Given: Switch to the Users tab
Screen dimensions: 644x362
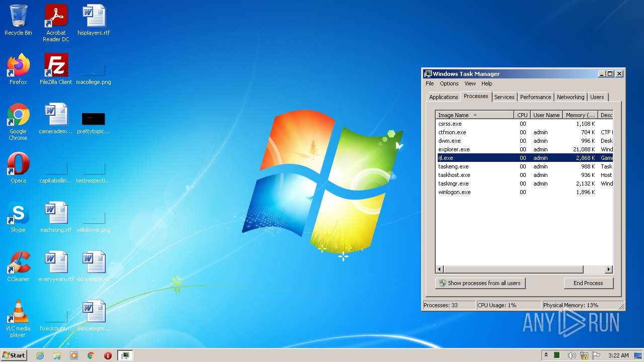Looking at the screenshot, I should pyautogui.click(x=597, y=97).
